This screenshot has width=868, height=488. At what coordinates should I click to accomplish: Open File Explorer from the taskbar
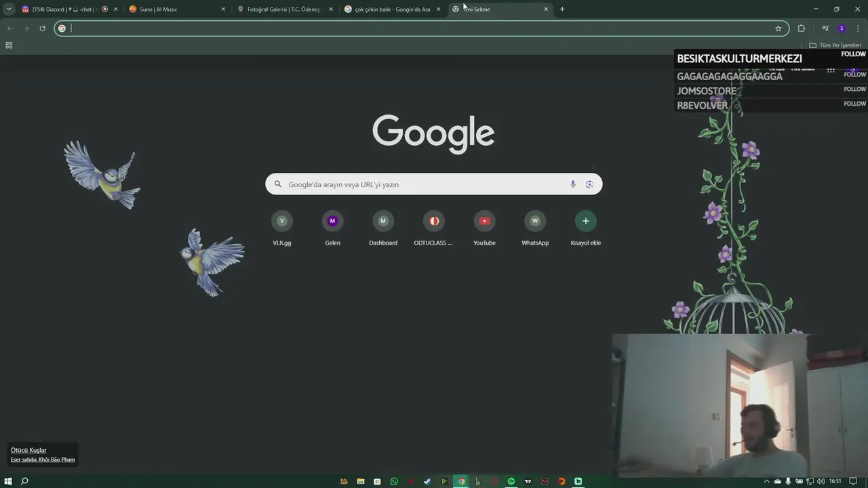pos(361,481)
